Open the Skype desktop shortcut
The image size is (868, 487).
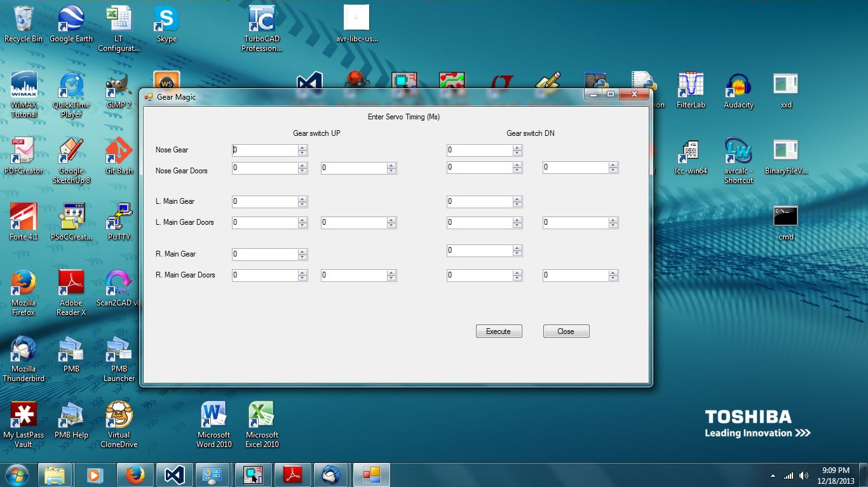(x=166, y=20)
